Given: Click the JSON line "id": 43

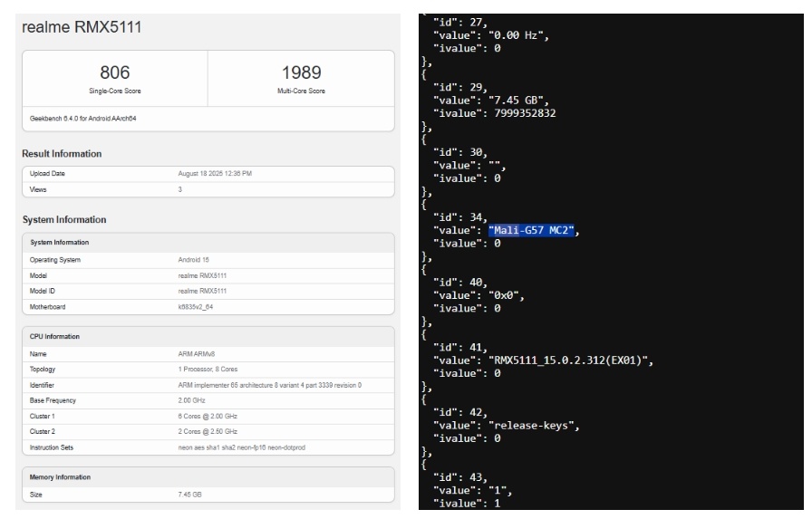Looking at the screenshot, I should (459, 477).
